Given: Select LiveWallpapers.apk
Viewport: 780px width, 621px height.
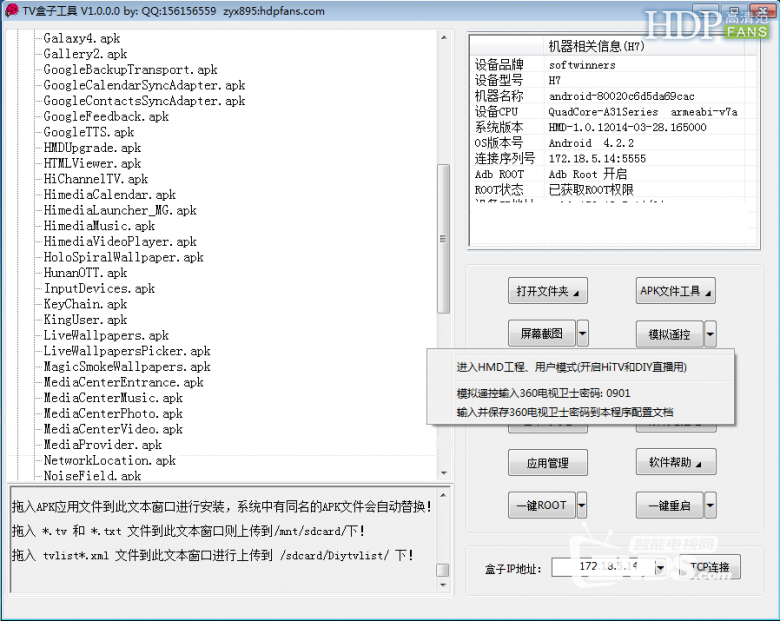Looking at the screenshot, I should pyautogui.click(x=106, y=335).
